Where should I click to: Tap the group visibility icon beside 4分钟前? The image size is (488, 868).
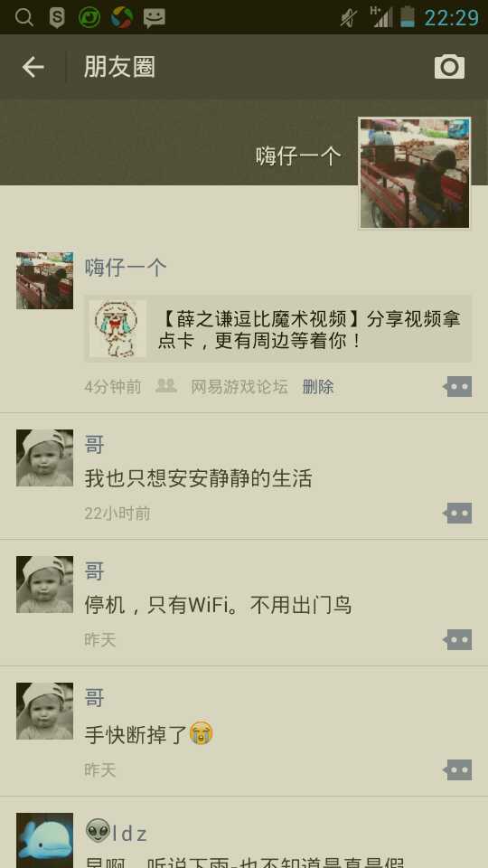(166, 386)
